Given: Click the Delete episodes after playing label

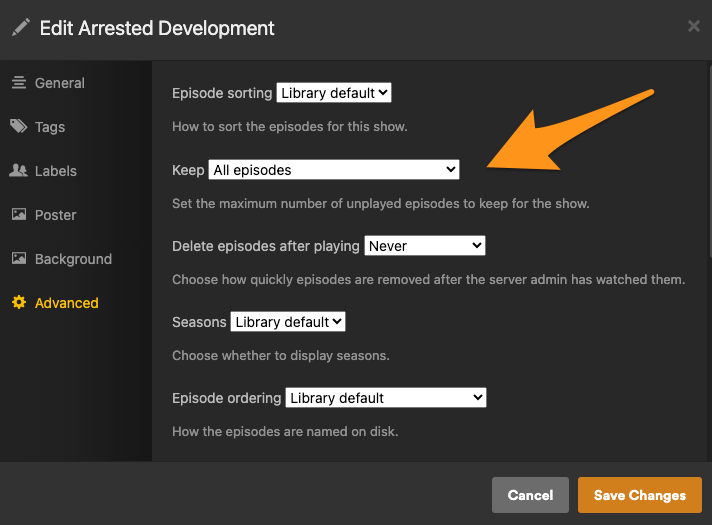Looking at the screenshot, I should click(266, 246).
